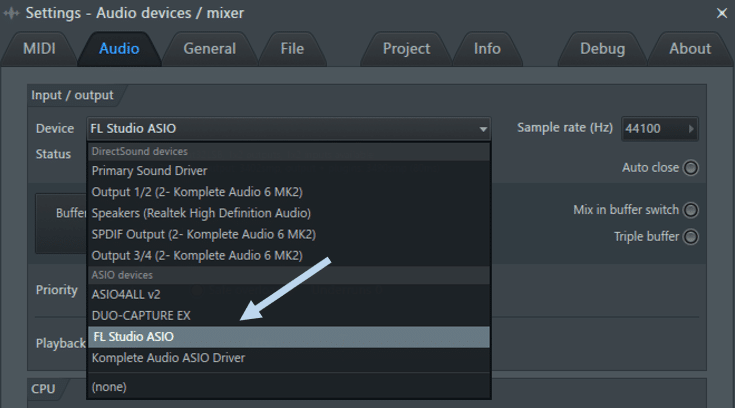Click the 44100 sample rate field

point(660,128)
